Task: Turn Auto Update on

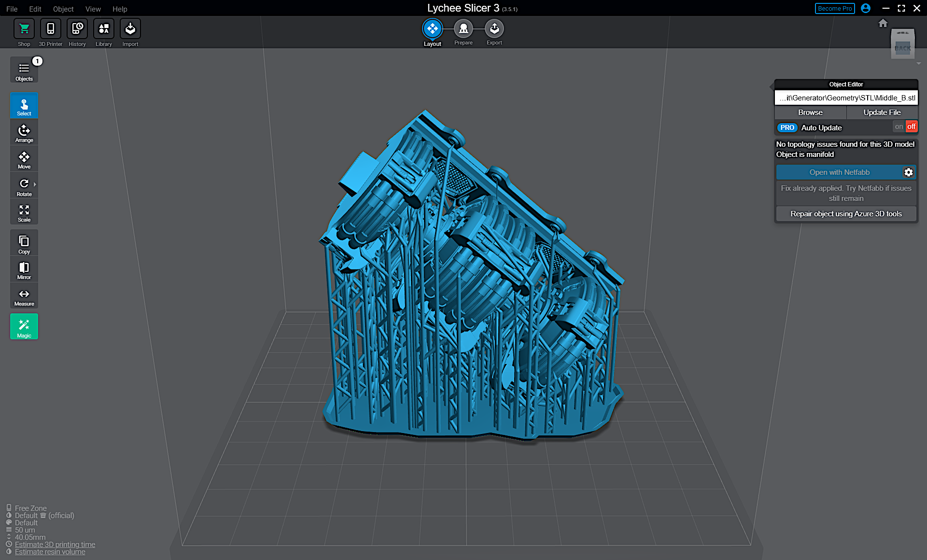Action: coord(899,126)
